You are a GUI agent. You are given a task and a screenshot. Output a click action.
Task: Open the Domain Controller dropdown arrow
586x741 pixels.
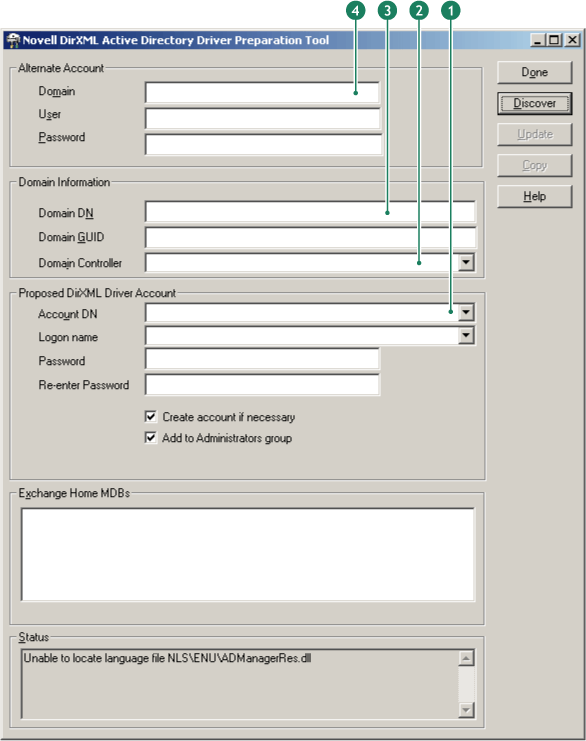click(466, 262)
